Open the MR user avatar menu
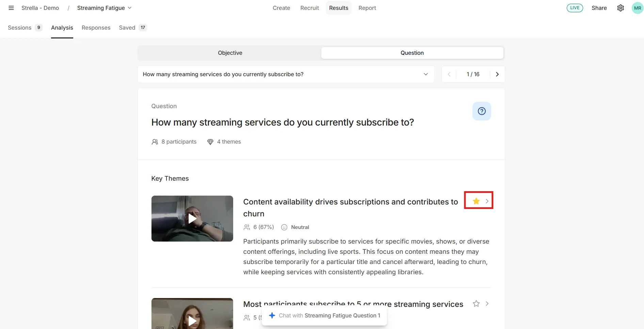This screenshot has width=644, height=329. (x=638, y=8)
